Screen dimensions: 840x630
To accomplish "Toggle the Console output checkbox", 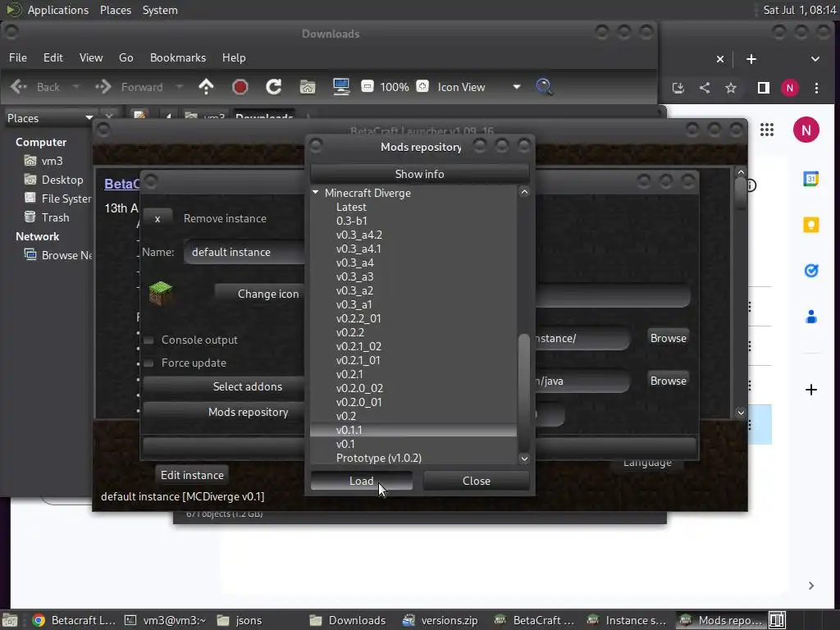I will coord(149,340).
